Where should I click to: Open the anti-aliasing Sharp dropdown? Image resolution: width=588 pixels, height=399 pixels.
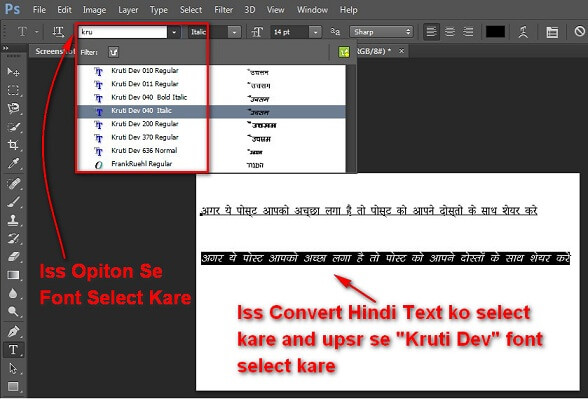[x=381, y=32]
